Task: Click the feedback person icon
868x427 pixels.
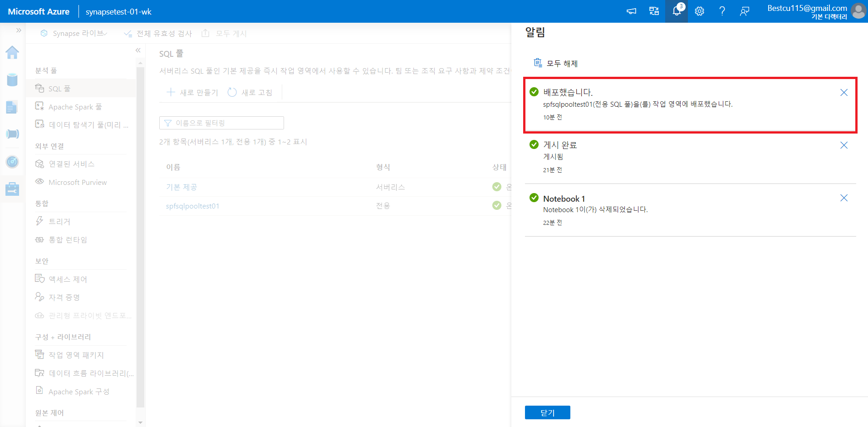Action: (745, 11)
